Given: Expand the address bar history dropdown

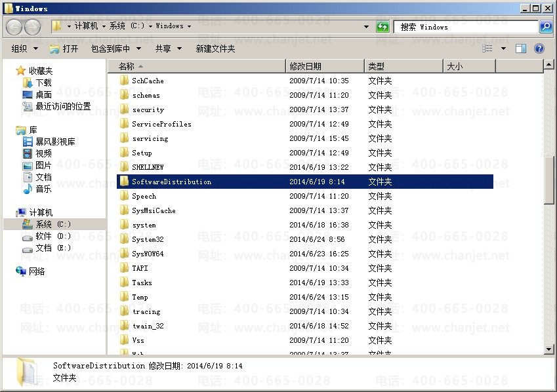Looking at the screenshot, I should point(366,27).
